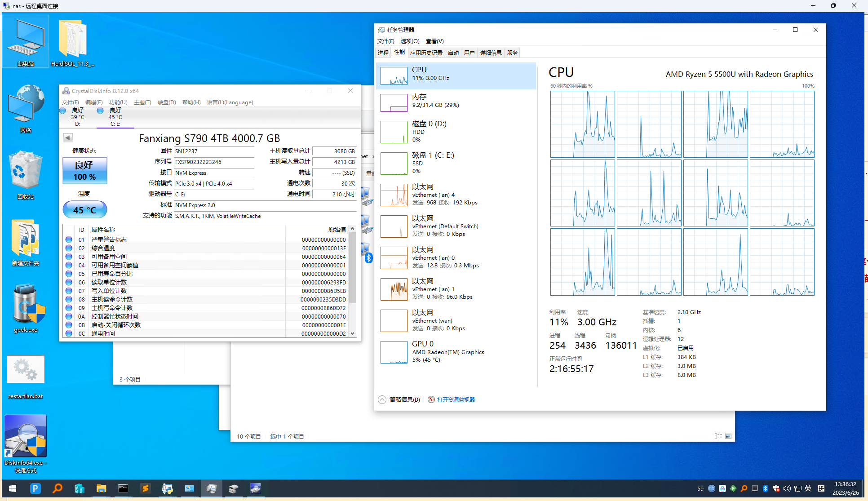Switch to the 详细信息 tab
Screen dimensions: 868x501
pyautogui.click(x=491, y=53)
